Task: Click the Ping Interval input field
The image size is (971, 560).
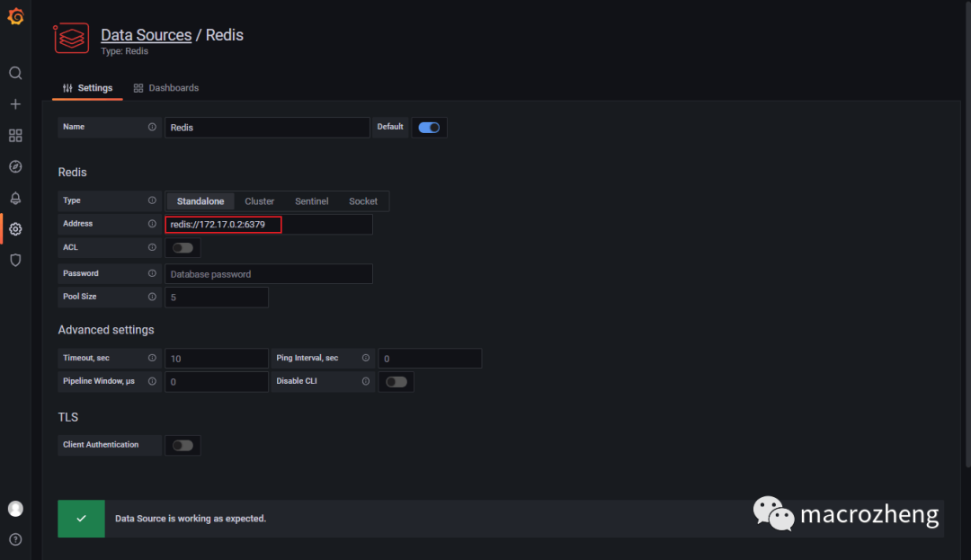Action: click(x=430, y=359)
